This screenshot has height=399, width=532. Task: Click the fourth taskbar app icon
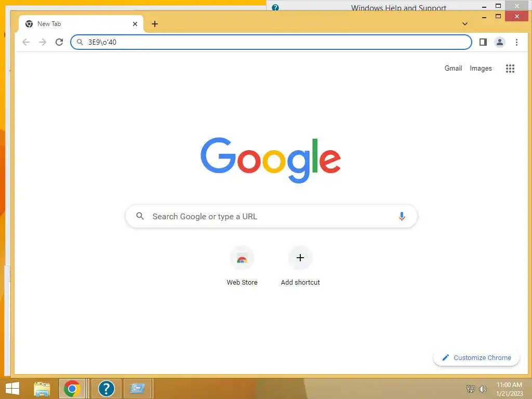137,389
